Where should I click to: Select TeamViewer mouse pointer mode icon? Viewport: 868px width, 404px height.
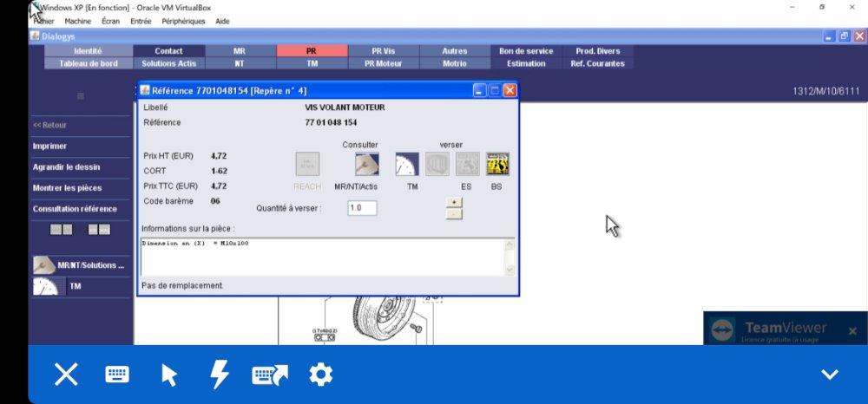[x=169, y=375]
